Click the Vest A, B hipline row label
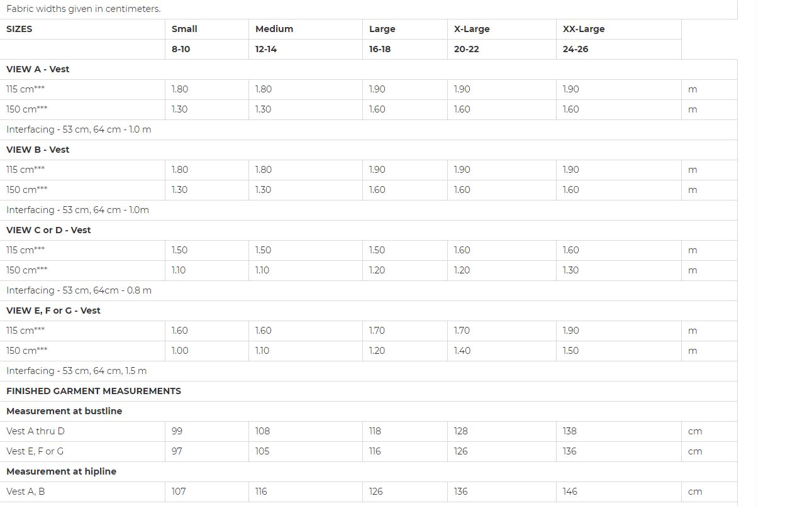 click(x=25, y=492)
